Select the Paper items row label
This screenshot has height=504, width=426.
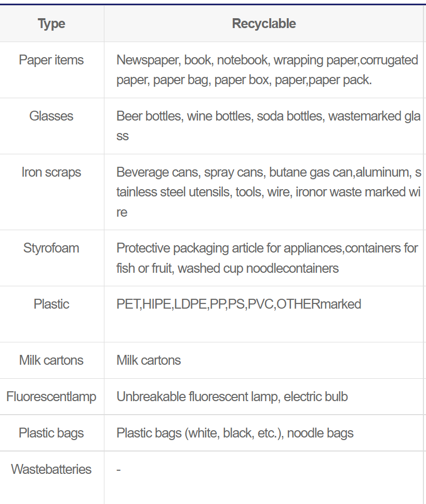pos(51,60)
